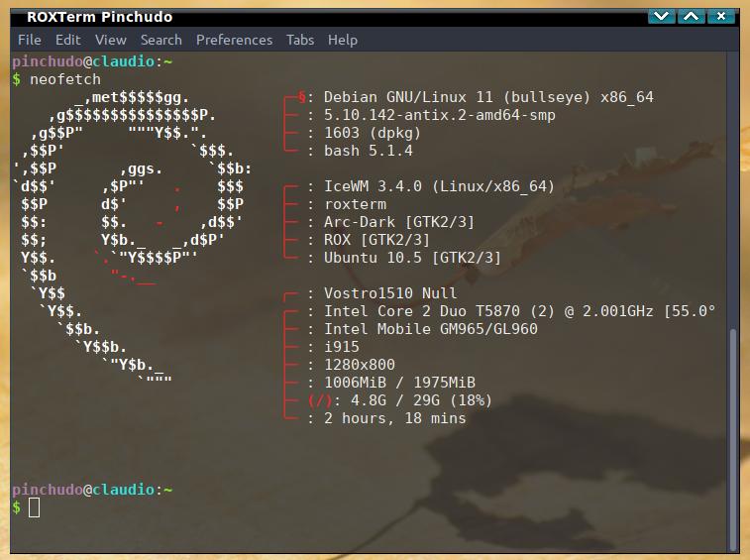Open the Search menu

pos(161,40)
